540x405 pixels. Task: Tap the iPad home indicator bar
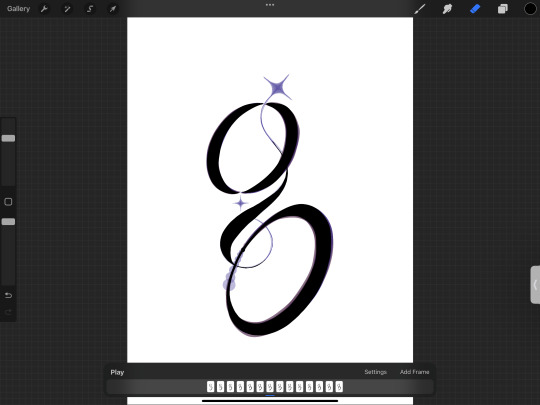coord(270,401)
